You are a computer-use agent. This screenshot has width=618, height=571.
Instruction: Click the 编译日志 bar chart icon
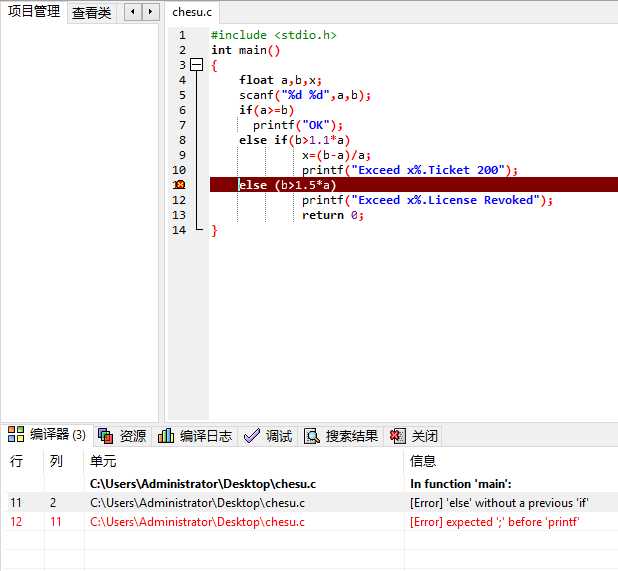coord(166,435)
